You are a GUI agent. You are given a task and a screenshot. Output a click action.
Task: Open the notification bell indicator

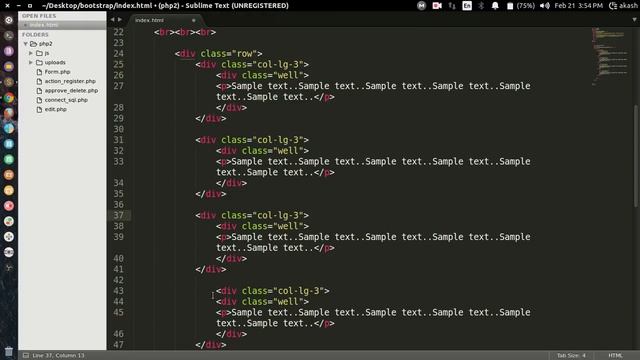[495, 6]
